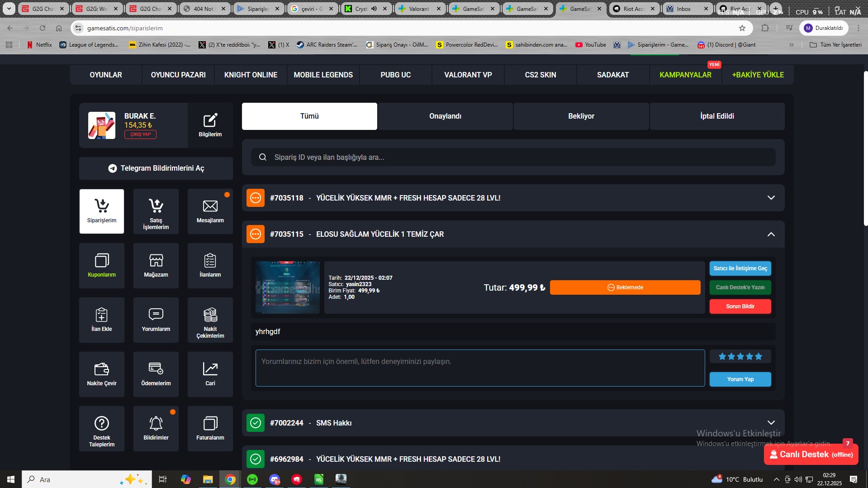
Task: Click the Beklemede status button
Action: click(625, 287)
